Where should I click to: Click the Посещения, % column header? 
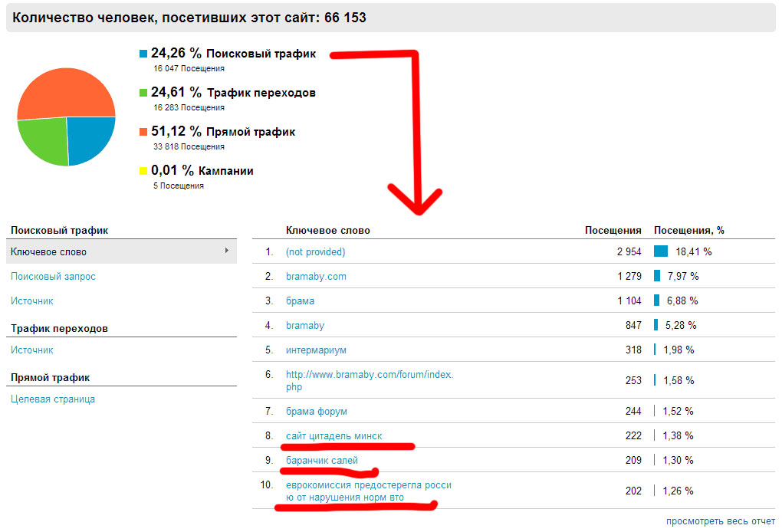click(x=688, y=230)
